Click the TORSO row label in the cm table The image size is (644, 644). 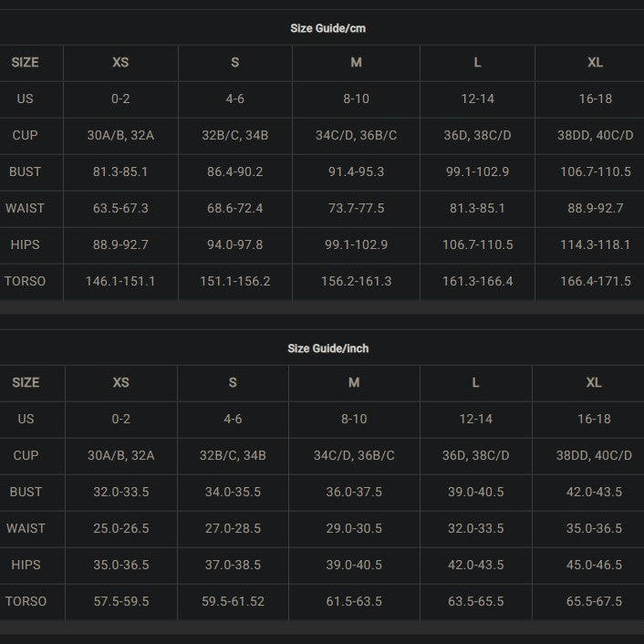[26, 281]
